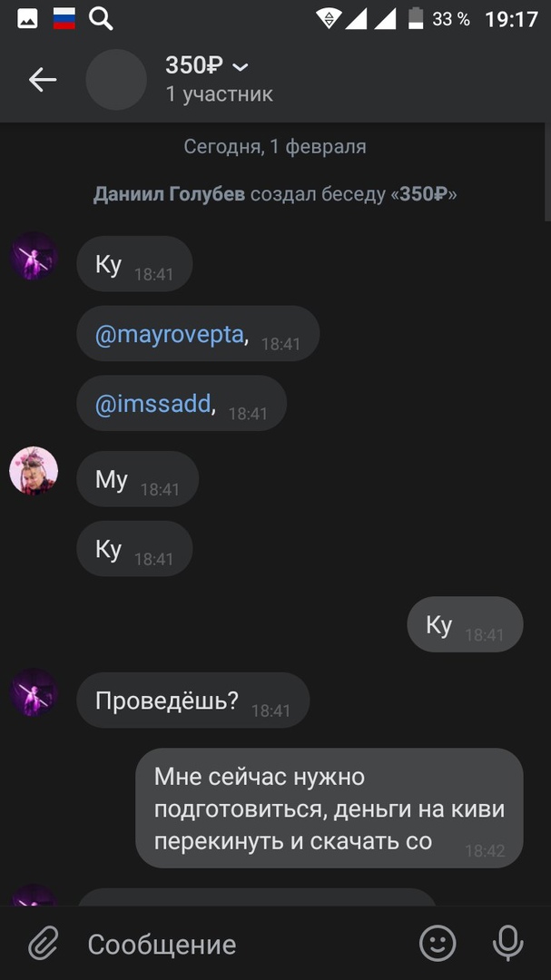Tap the back arrow to leave chat
Screen dimensions: 551x980
coord(43,80)
